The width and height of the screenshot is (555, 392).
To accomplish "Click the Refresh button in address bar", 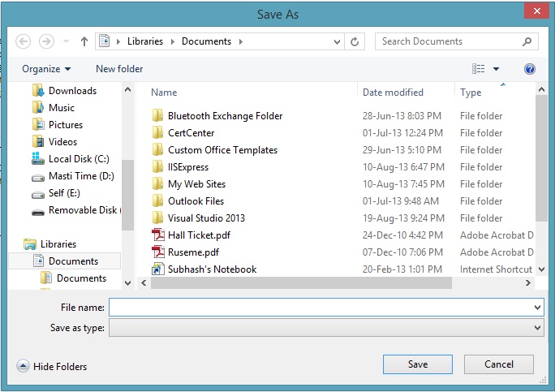I will coord(355,41).
